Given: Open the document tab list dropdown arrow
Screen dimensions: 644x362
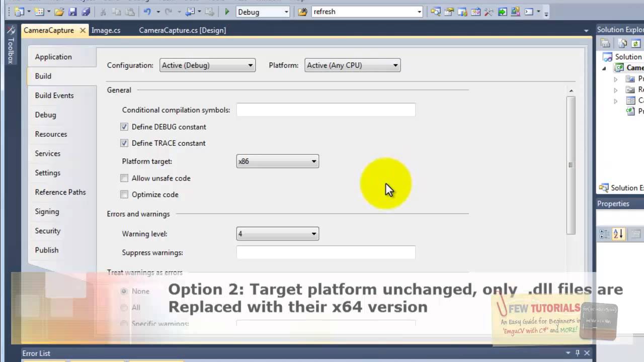Looking at the screenshot, I should click(586, 31).
